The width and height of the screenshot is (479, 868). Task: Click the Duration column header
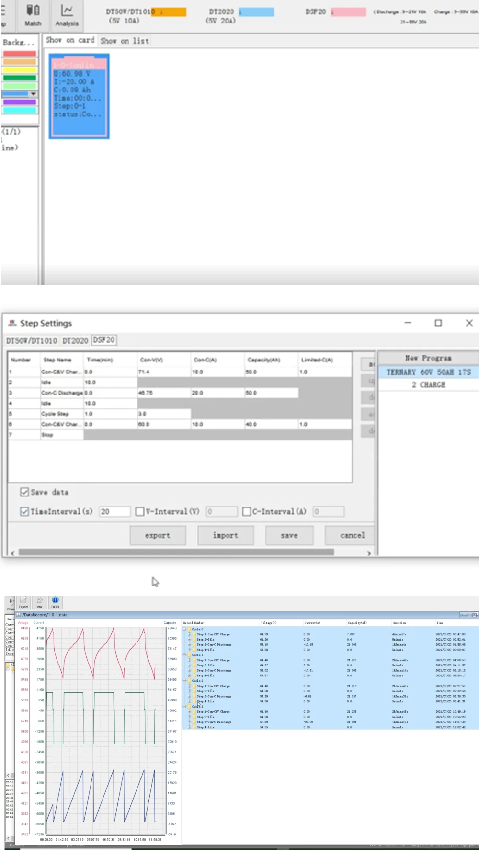click(x=412, y=623)
